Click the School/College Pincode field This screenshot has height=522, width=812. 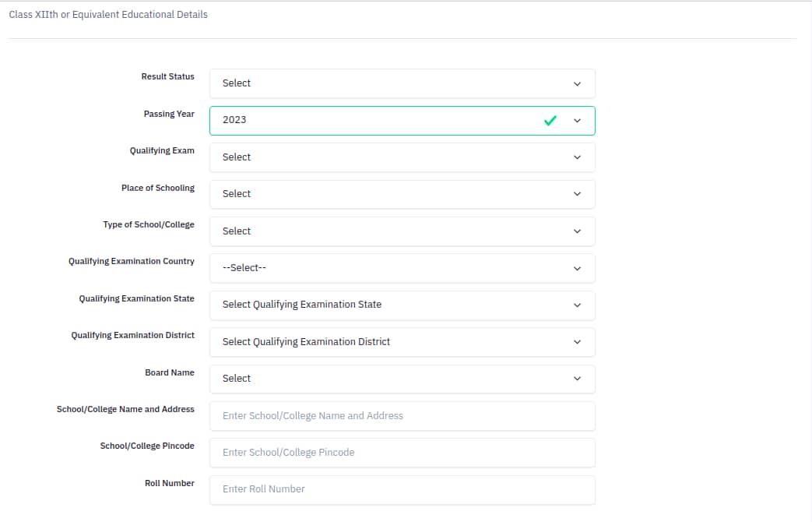click(x=402, y=453)
